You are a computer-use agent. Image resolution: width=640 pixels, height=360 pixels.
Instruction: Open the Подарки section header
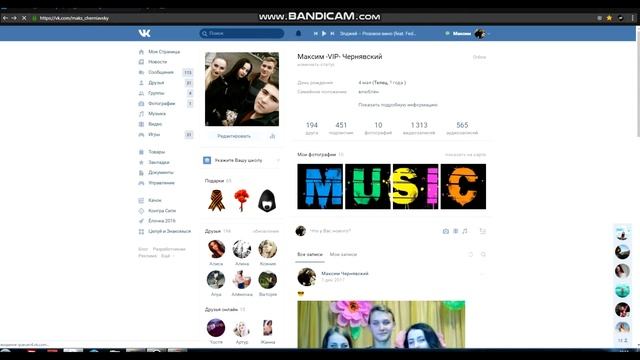click(214, 180)
